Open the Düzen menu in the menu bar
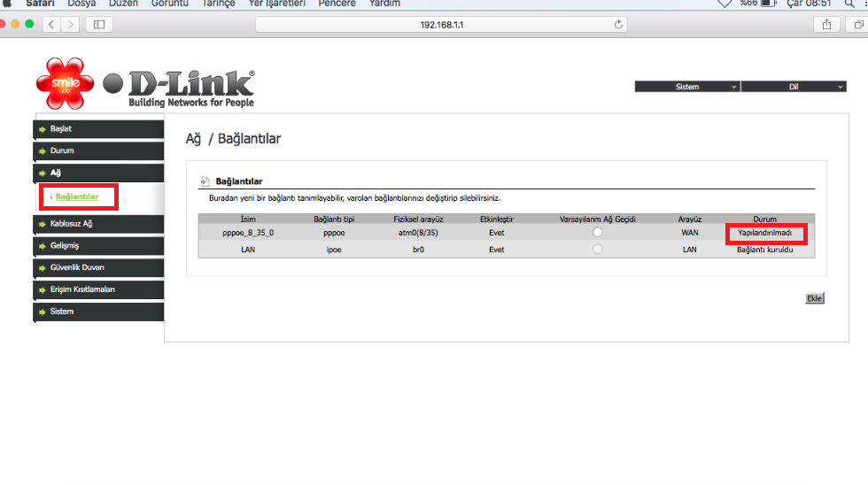 123,4
